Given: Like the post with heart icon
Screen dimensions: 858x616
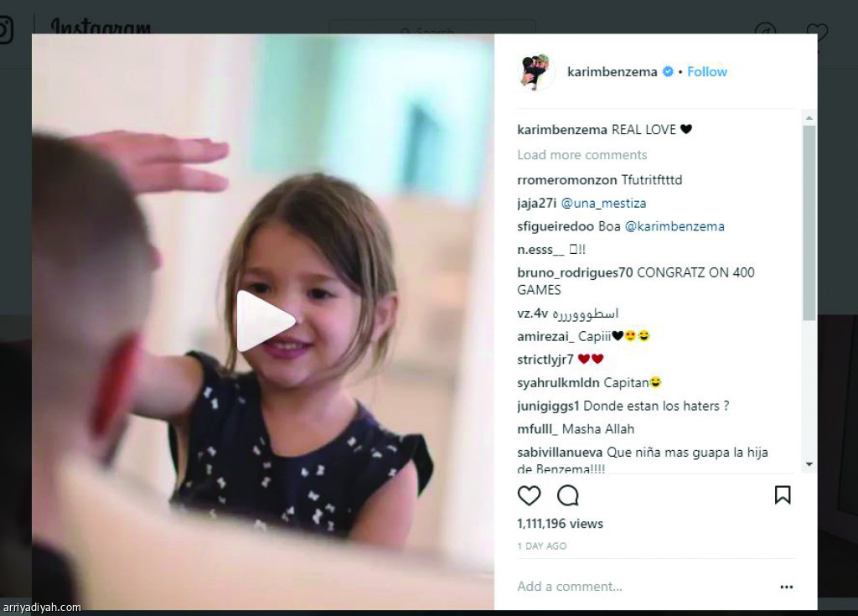Looking at the screenshot, I should (529, 495).
